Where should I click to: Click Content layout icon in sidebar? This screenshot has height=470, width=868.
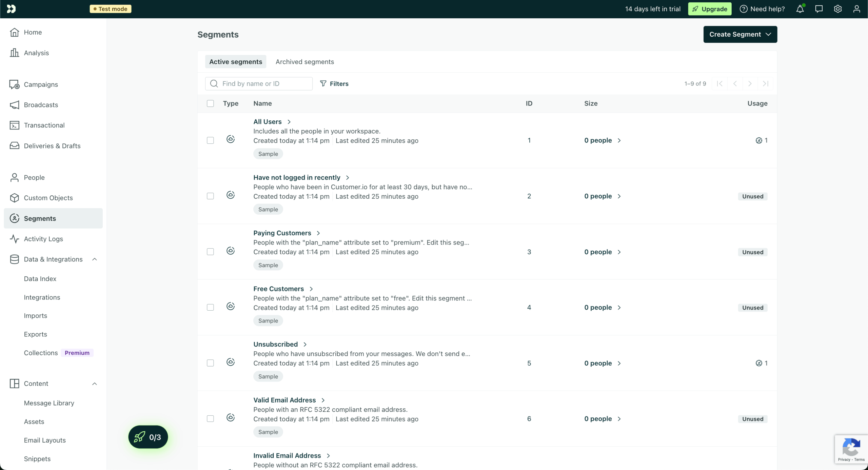pyautogui.click(x=14, y=384)
